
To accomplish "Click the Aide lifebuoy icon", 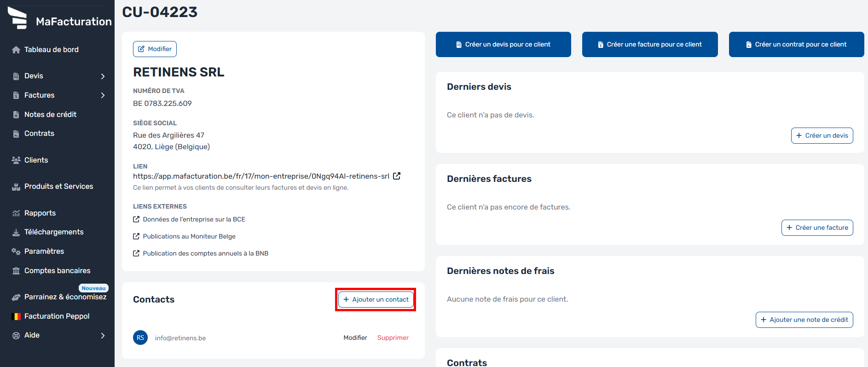I will (16, 335).
